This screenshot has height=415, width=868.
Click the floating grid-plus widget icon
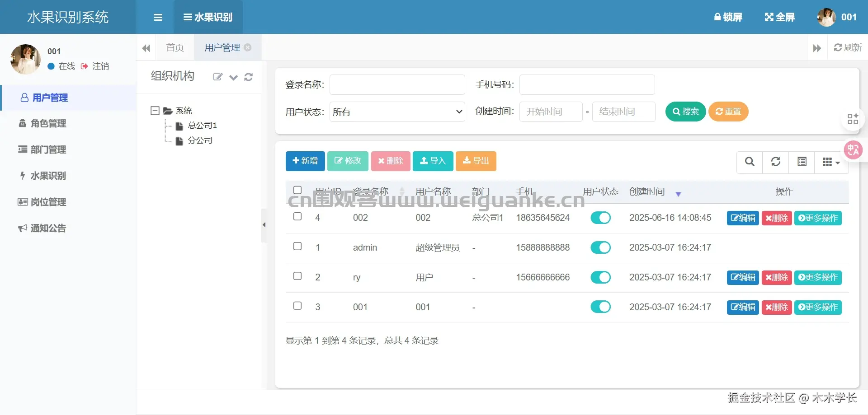coord(853,119)
